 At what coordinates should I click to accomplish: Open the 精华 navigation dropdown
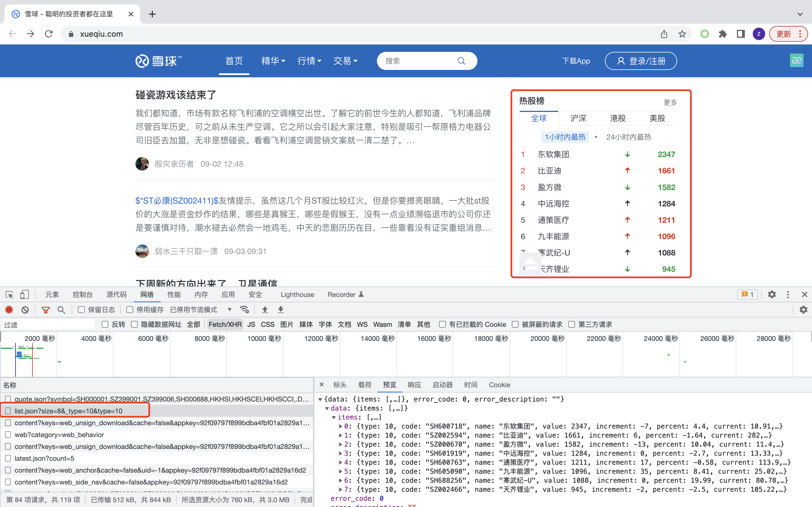pyautogui.click(x=273, y=61)
